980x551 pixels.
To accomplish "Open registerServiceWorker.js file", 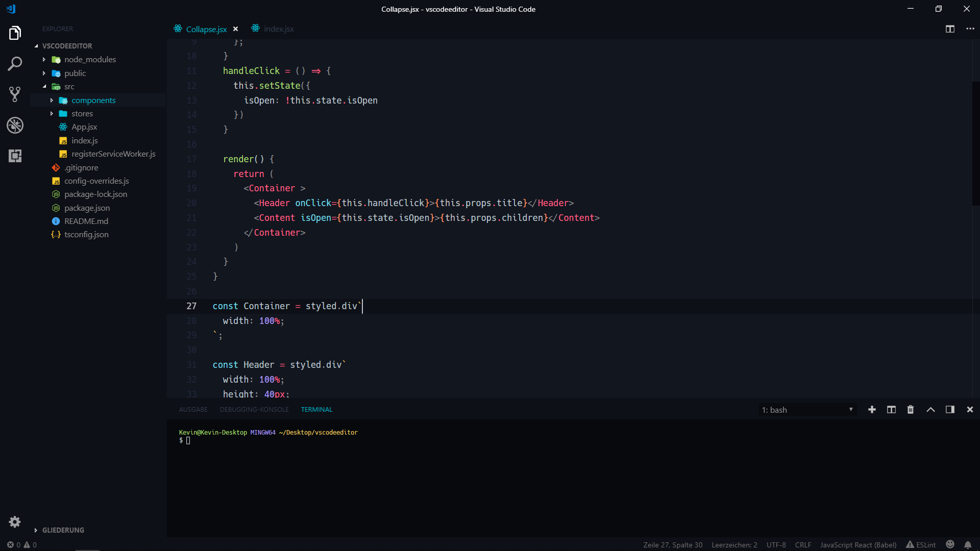I will 113,154.
